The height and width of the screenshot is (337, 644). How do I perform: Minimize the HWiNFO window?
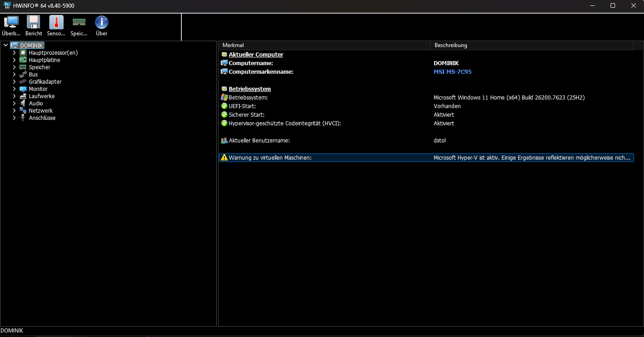[x=592, y=5]
